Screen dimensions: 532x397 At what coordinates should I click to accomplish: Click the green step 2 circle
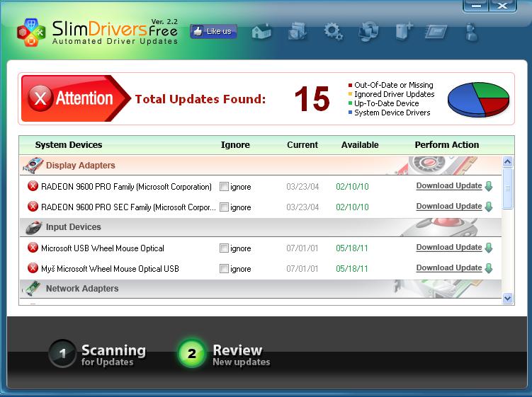point(192,354)
